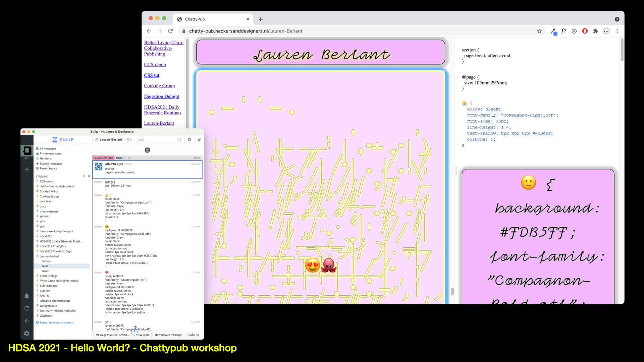644x362 pixels.
Task: Open Recent topics in Zulip
Action: point(48,168)
